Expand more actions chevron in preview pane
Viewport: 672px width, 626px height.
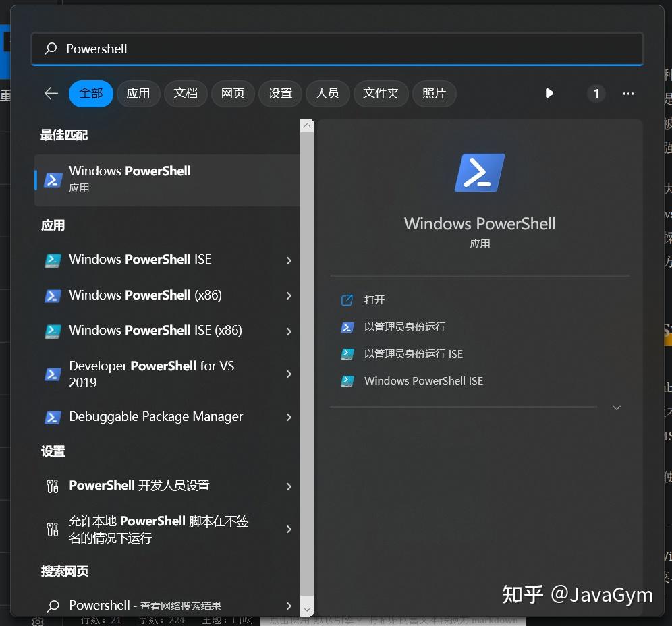pyautogui.click(x=616, y=408)
